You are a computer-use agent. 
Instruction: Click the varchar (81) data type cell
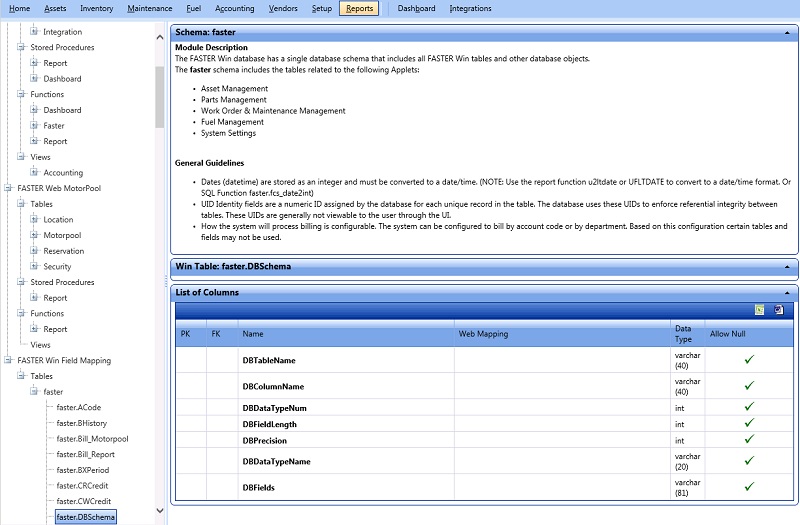[687, 487]
